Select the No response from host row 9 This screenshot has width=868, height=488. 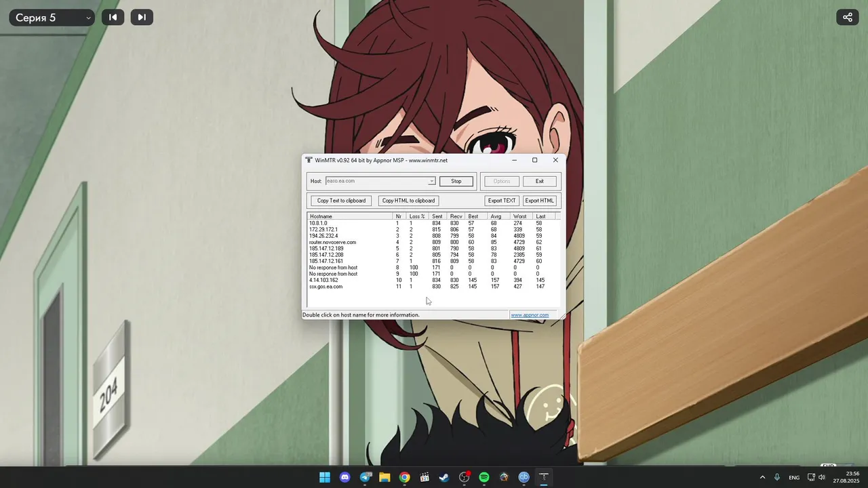pos(434,274)
